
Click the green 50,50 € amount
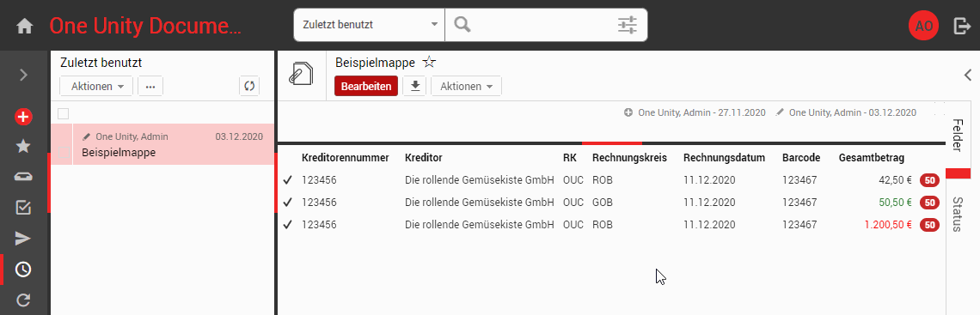point(896,202)
